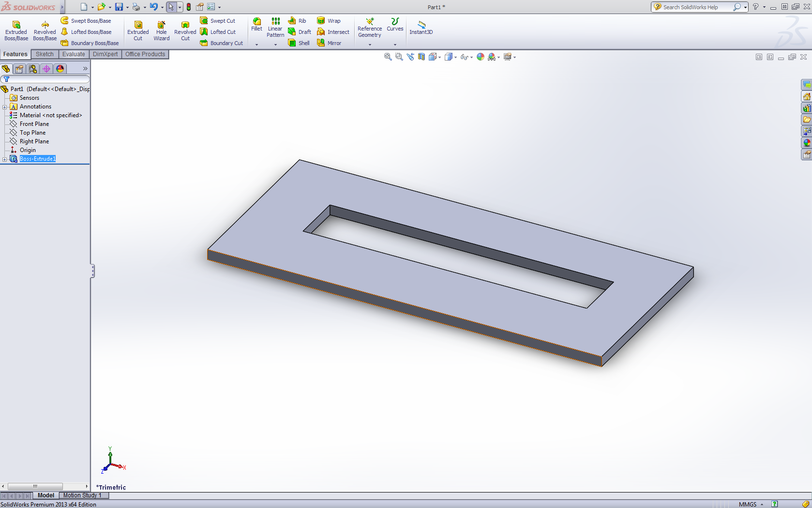Open the Curves tool
The width and height of the screenshot is (812, 508).
coord(395,24)
